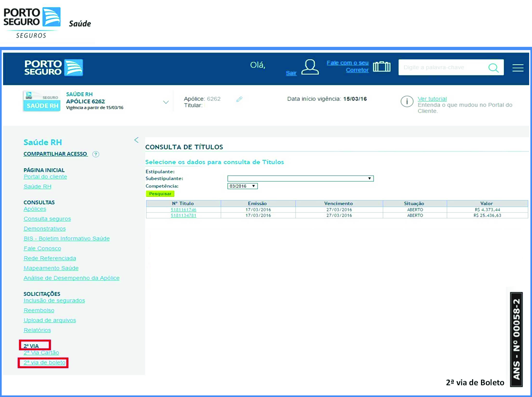Click the magnifying glass search icon
Screen dimensions: 532x397
click(493, 68)
